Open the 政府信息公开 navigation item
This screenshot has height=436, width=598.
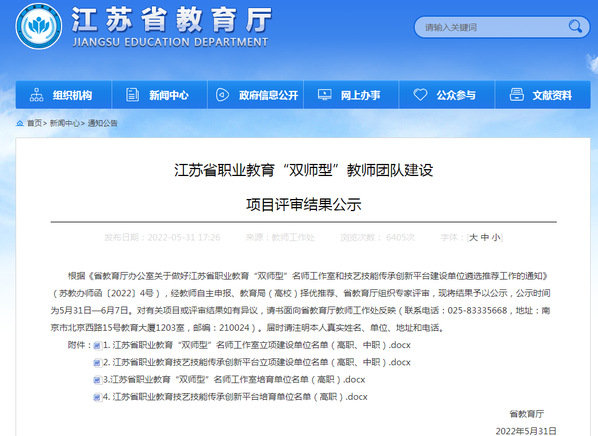point(256,95)
